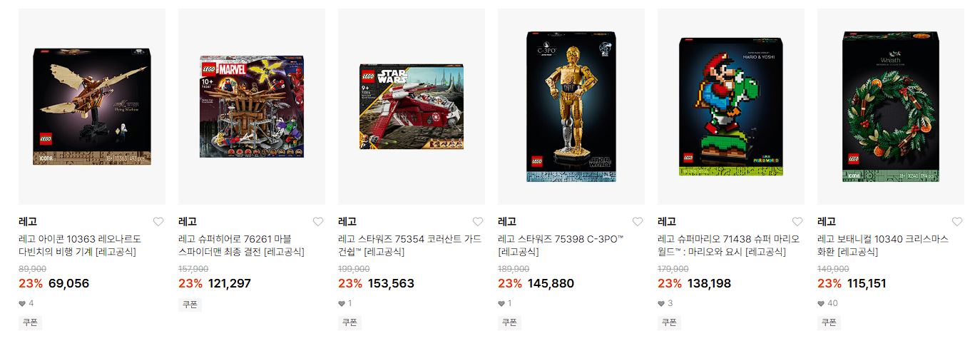Click 쿠폰 badge under the Christmas Wreath
The height and width of the screenshot is (346, 980).
coord(829,322)
